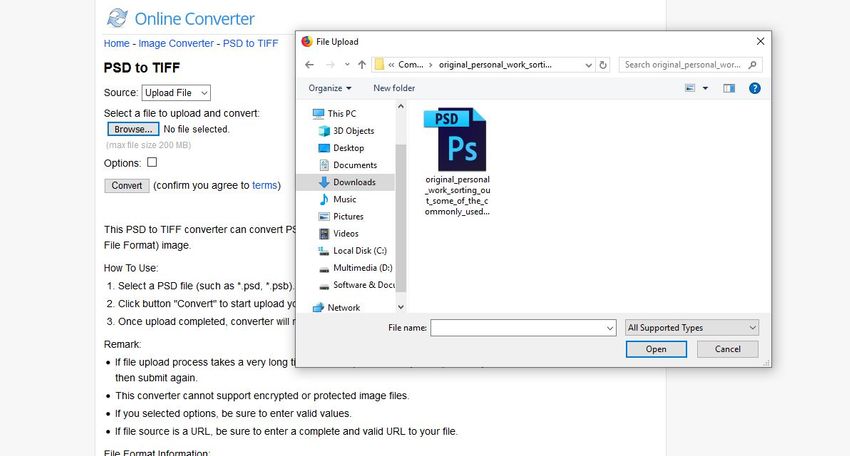Open the Source dropdown set to Upload File
Viewport: 850px width, 456px height.
[x=176, y=93]
